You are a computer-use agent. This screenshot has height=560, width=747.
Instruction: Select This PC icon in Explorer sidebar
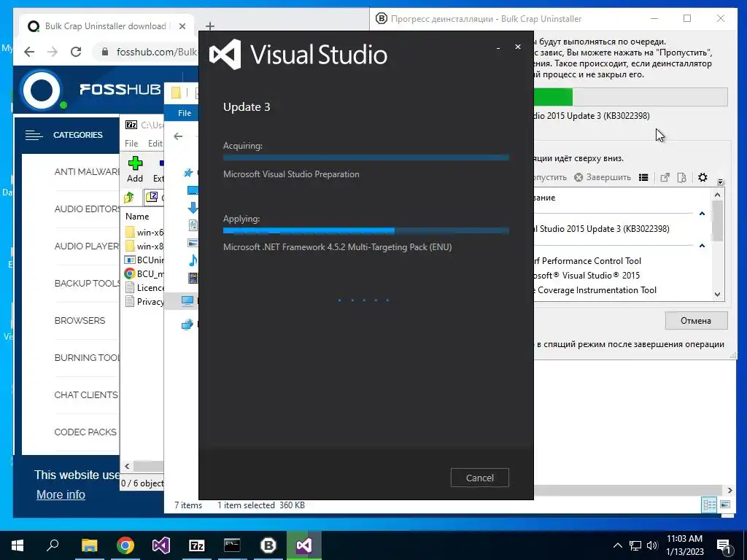click(x=187, y=301)
